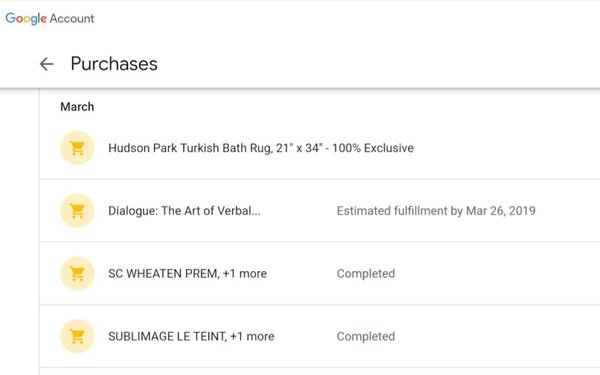
Task: Click the Purchases page heading
Action: 114,64
